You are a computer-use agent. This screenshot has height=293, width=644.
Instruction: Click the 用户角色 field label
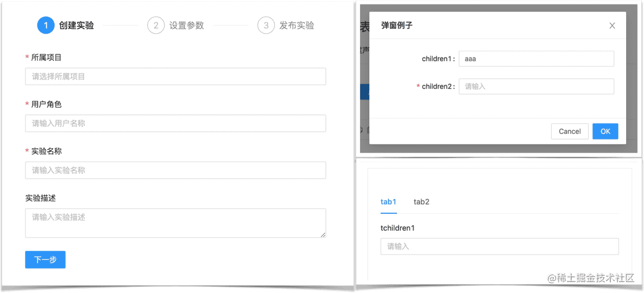click(x=46, y=104)
